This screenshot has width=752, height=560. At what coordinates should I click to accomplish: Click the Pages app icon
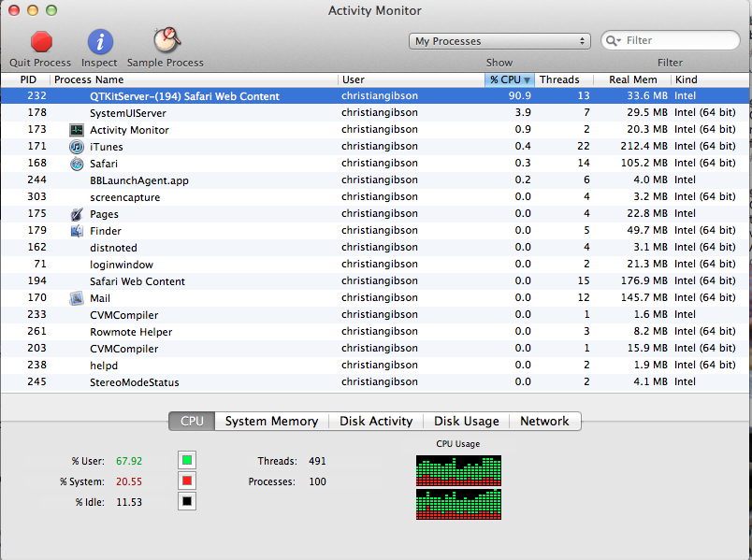click(x=77, y=214)
